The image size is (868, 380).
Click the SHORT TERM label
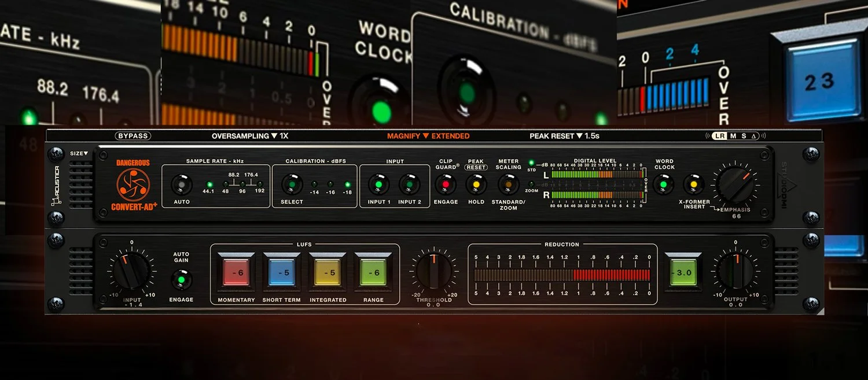click(282, 300)
